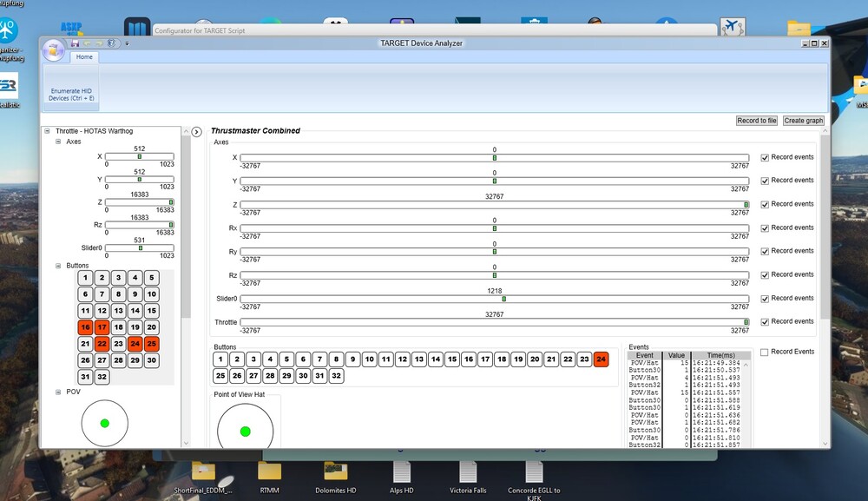
Task: Click the Create graph button
Action: pos(803,121)
